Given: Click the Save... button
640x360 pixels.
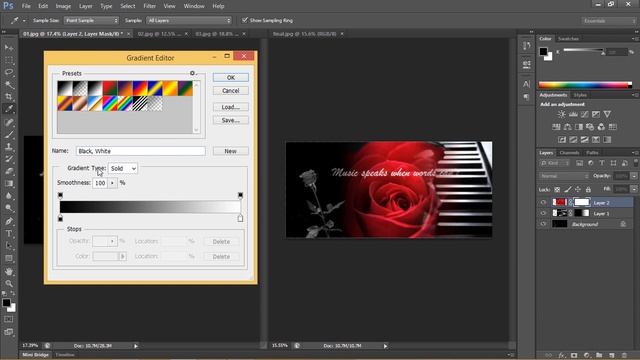Looking at the screenshot, I should click(231, 120).
